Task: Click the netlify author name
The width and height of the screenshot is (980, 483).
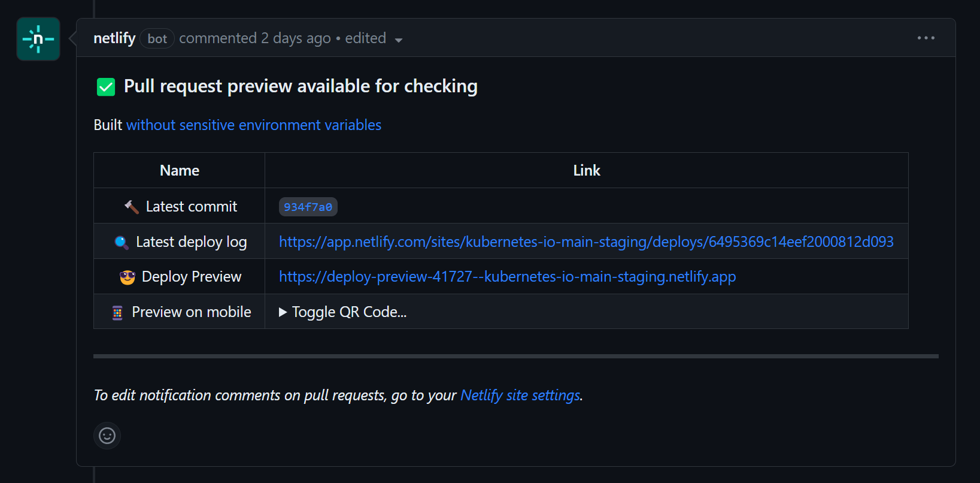Action: pos(114,38)
